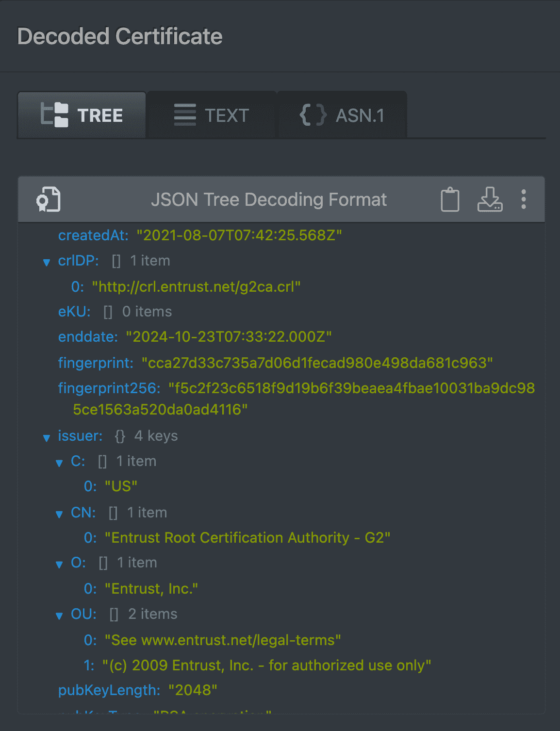Click the certificate icon in the header
Image resolution: width=560 pixels, height=731 pixels.
pyautogui.click(x=49, y=199)
